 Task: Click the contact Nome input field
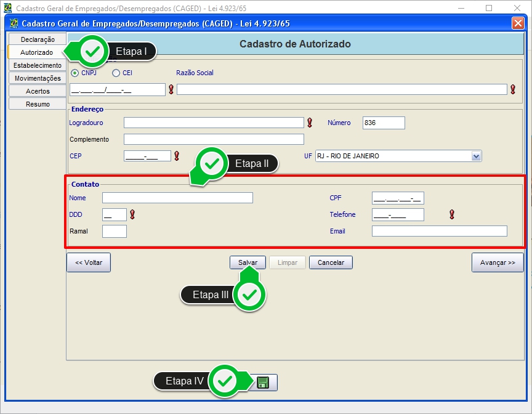click(x=177, y=198)
